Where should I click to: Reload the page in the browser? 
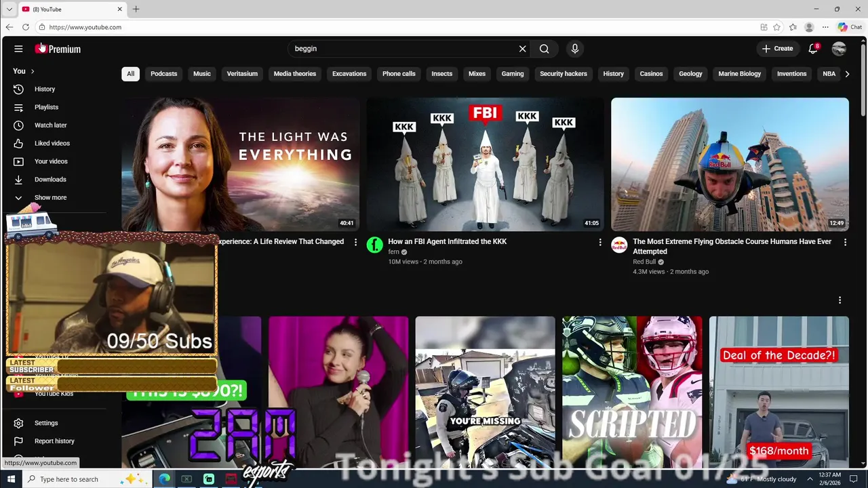click(x=25, y=27)
